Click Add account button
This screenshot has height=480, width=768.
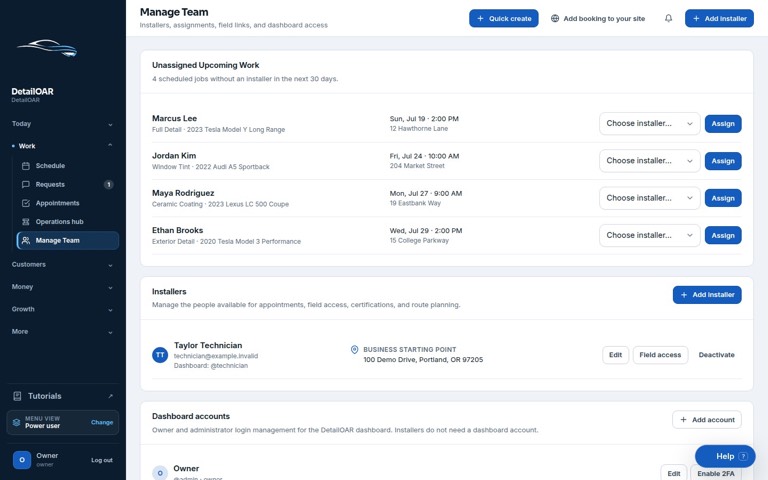[x=707, y=420]
